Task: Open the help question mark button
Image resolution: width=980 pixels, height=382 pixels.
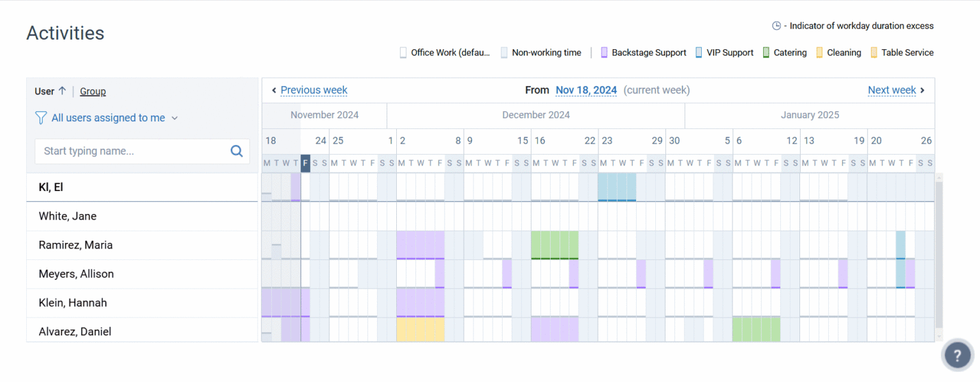Action: (958, 355)
